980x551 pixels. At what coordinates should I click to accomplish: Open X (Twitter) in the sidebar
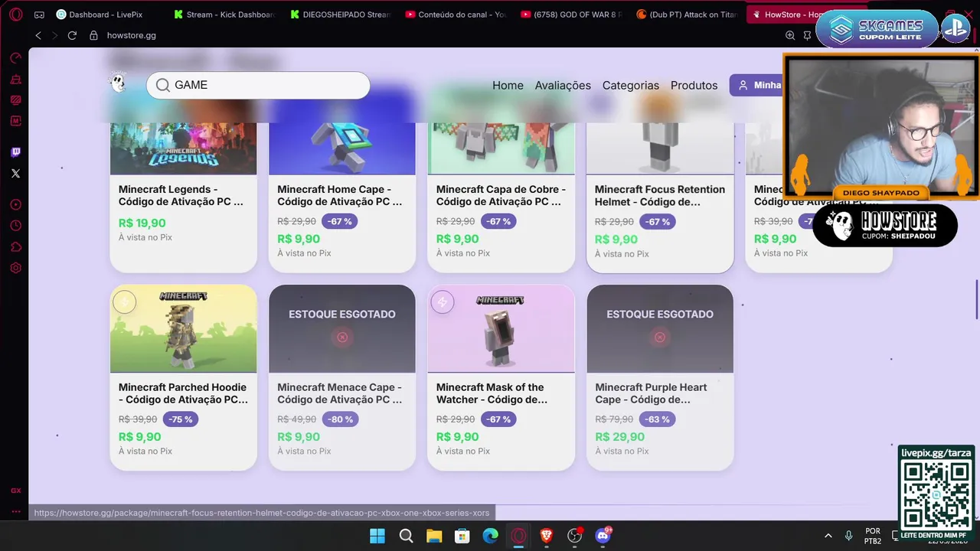[15, 174]
